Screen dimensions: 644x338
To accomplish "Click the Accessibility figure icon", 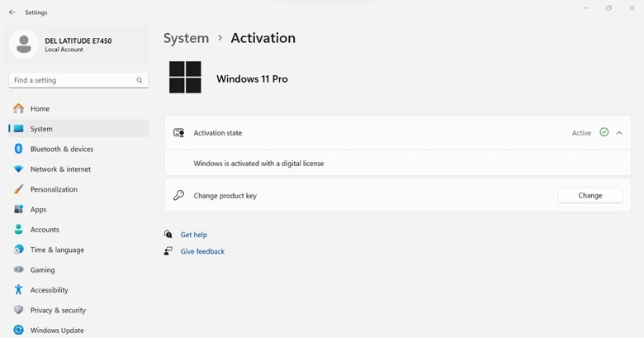I will pyautogui.click(x=18, y=290).
